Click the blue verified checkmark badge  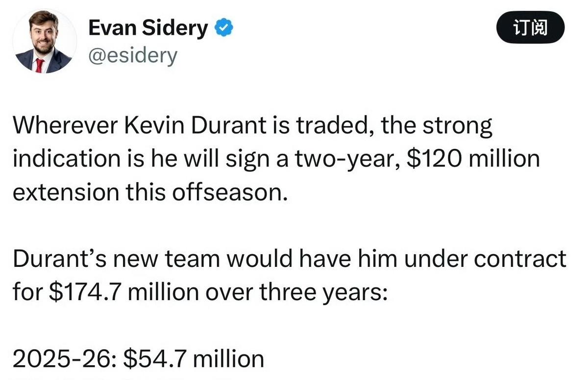[224, 29]
